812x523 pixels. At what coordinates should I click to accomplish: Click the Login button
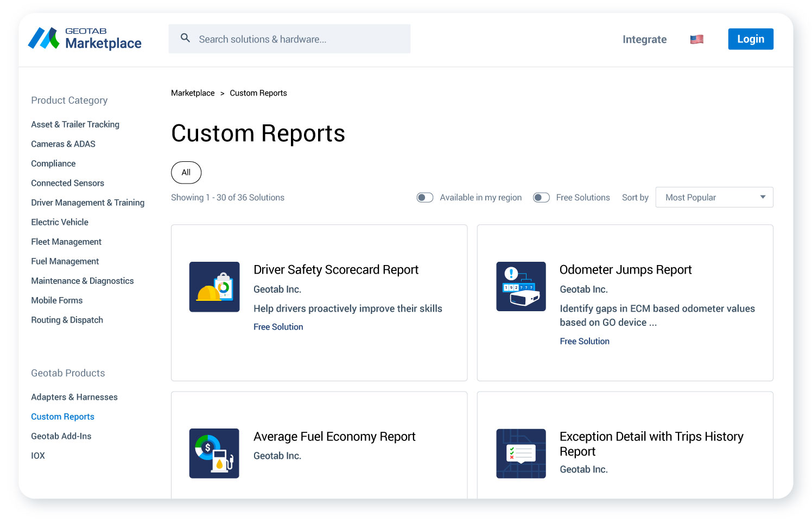[x=751, y=39]
